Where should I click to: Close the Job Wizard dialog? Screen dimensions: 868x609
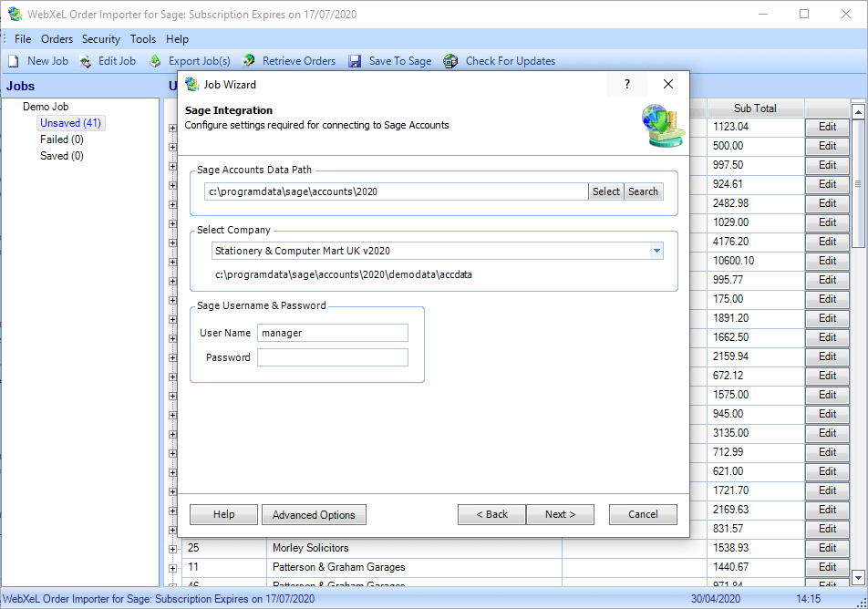pos(668,84)
